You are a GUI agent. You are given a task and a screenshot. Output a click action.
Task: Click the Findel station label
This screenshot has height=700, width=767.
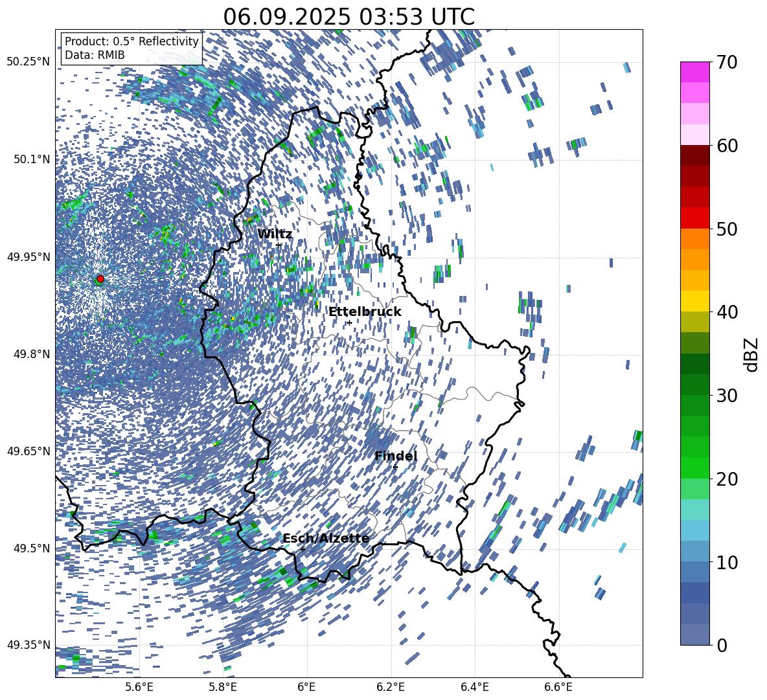(x=396, y=456)
